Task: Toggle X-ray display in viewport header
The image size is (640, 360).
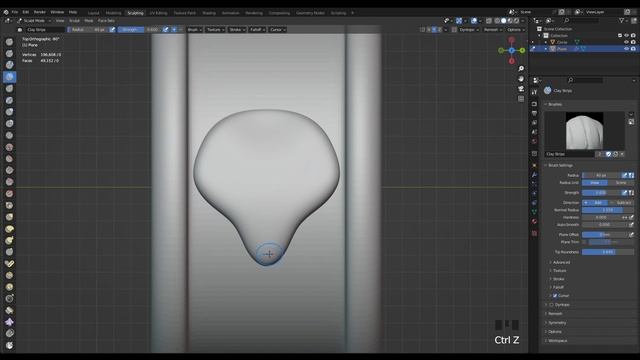Action: coord(489,20)
